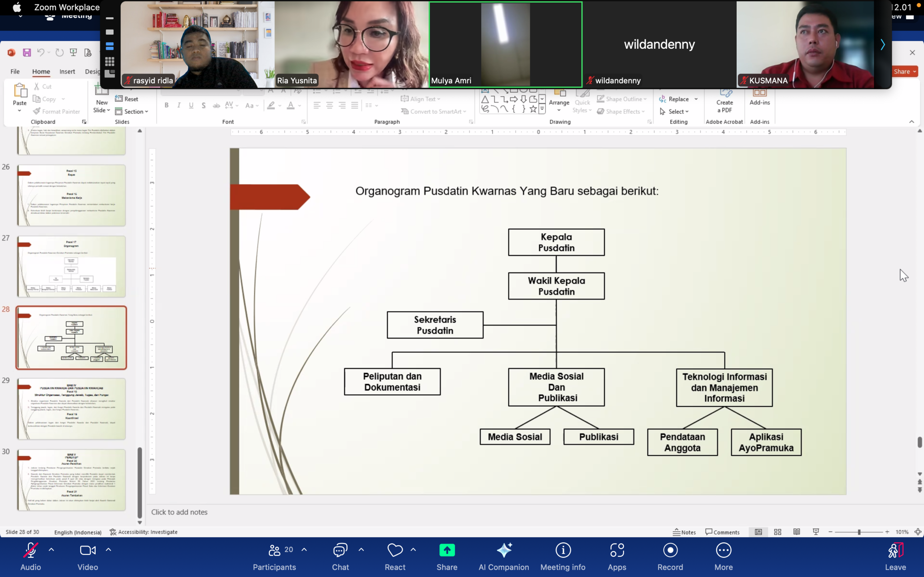Click the Comments button in status bar
This screenshot has width=924, height=577.
pyautogui.click(x=722, y=532)
